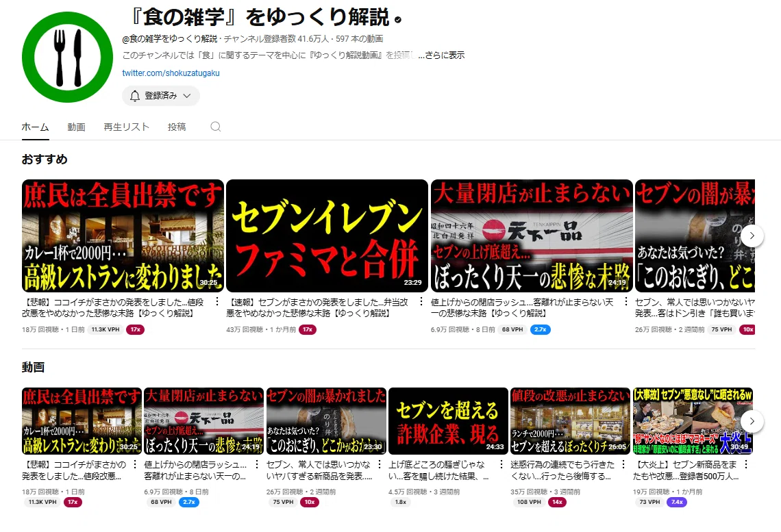781x532 pixels.
Task: Click the 動画 row title 迷惑行為の連続でもう行きたくない
Action: [x=563, y=470]
